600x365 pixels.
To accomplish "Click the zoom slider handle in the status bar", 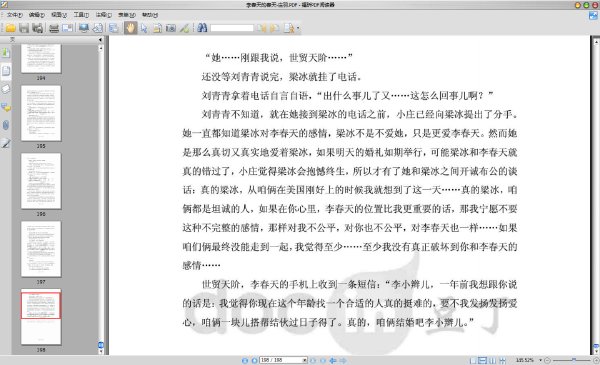I will point(574,360).
